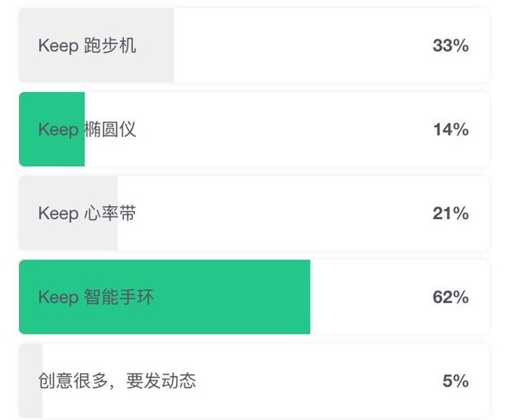Click the green bar of Keep 智能手环
This screenshot has width=508, height=420.
165,297
